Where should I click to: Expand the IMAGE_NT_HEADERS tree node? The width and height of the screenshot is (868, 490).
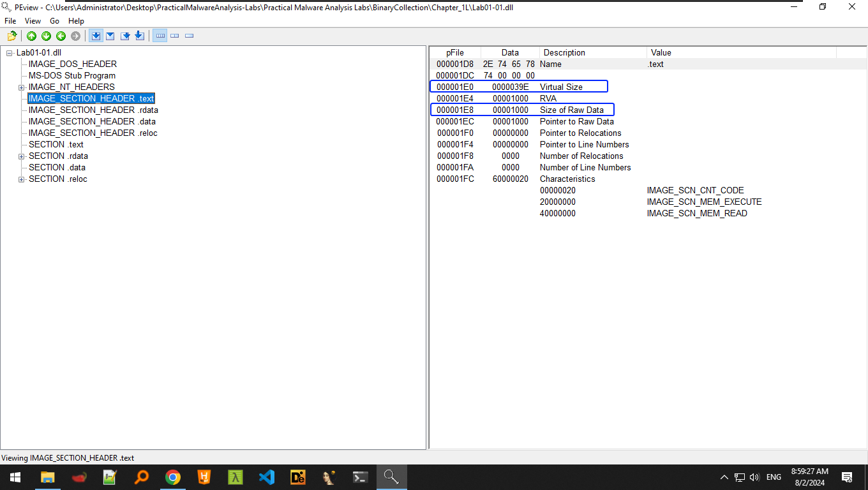21,87
